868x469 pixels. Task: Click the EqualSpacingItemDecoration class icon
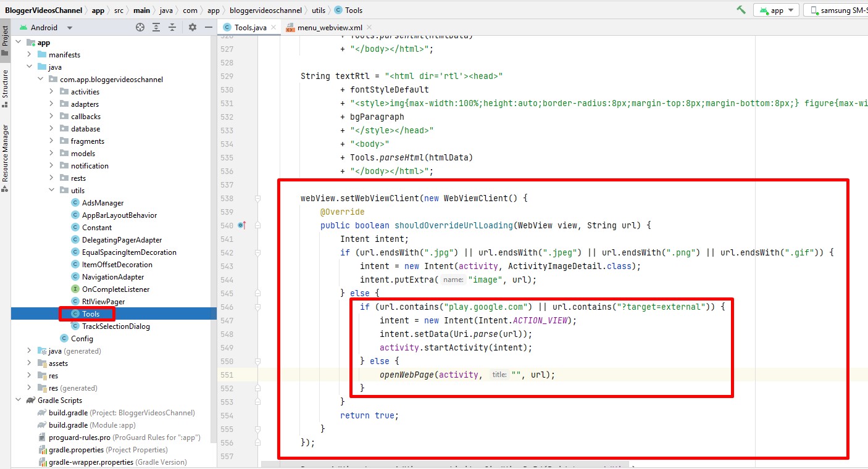(x=75, y=252)
